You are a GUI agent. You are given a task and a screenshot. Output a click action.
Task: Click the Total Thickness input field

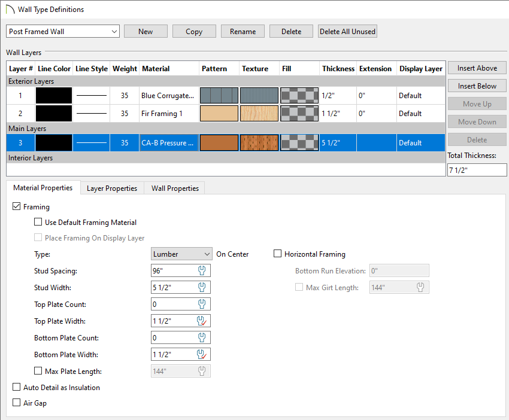[x=477, y=169]
